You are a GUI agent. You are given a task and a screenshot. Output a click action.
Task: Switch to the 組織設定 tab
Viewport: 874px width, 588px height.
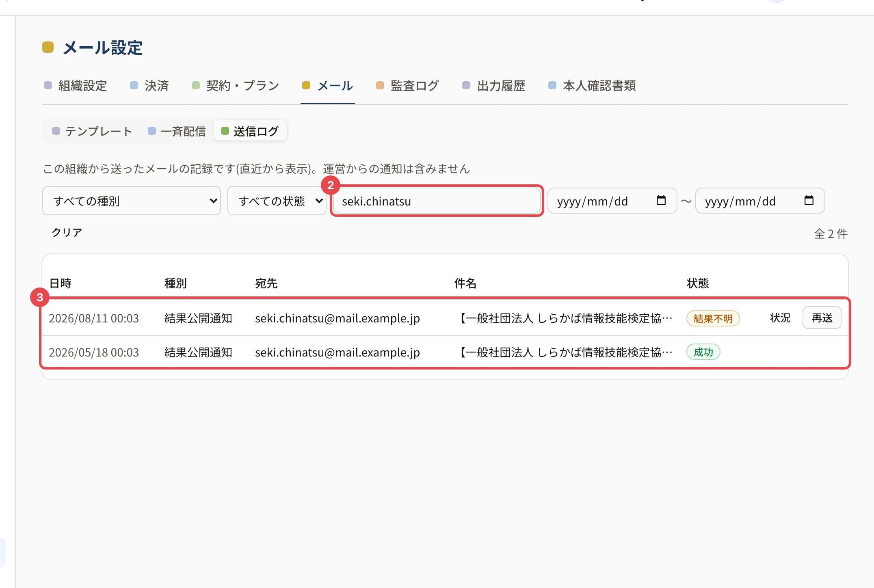(76, 86)
